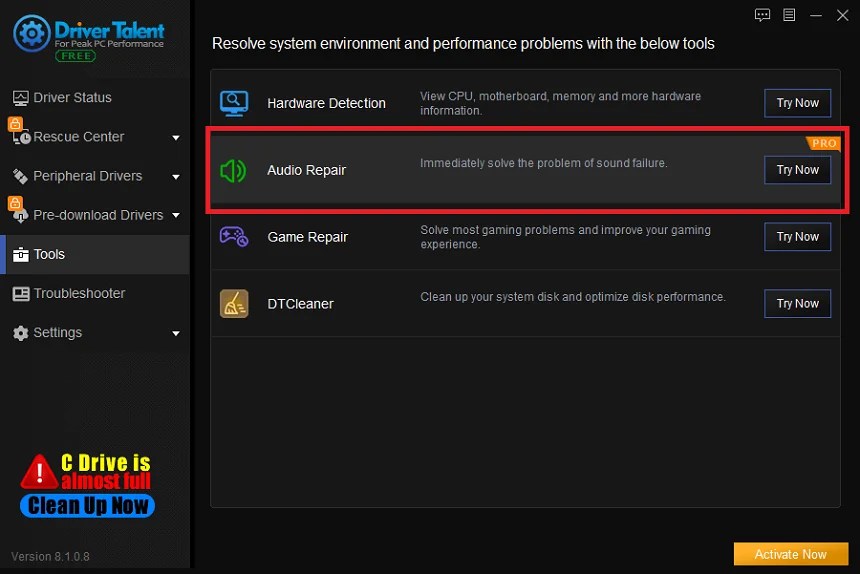Image resolution: width=860 pixels, height=574 pixels.
Task: Click the DTCleaner broom icon
Action: pyautogui.click(x=234, y=304)
